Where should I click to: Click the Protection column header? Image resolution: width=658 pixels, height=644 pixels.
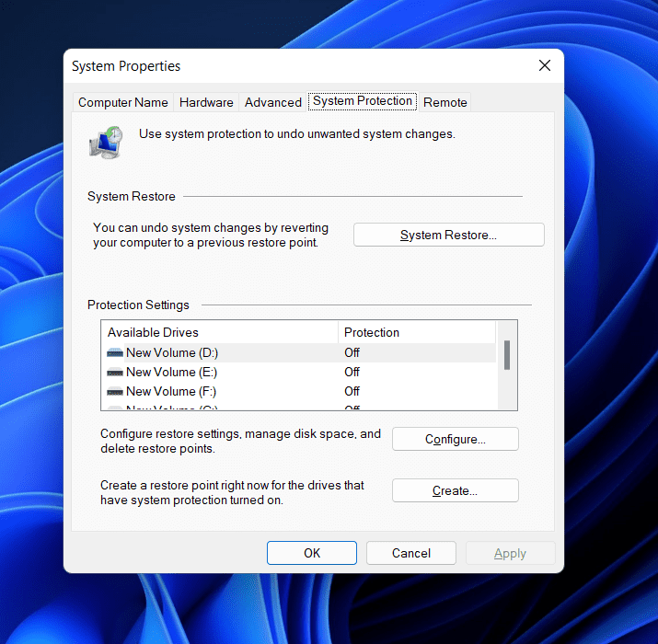416,332
